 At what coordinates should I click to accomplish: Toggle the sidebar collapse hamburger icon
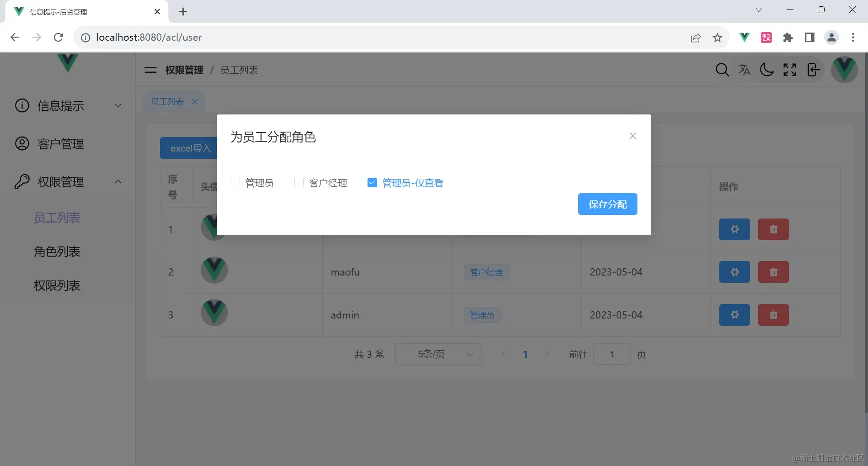coord(150,70)
